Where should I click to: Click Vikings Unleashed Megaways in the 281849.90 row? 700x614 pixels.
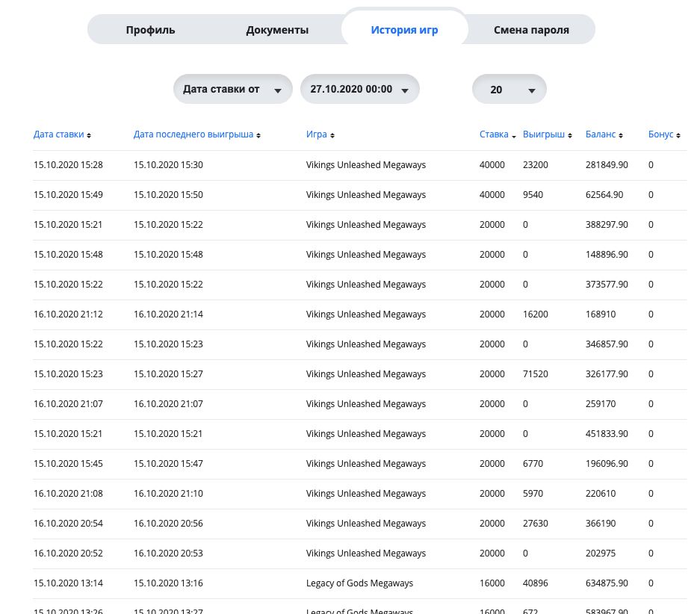(x=366, y=164)
